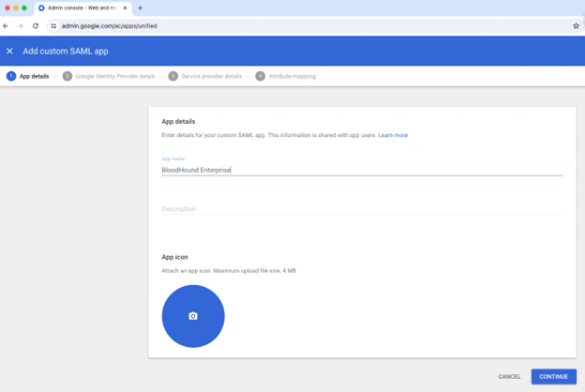Viewport: 585px width, 392px height.
Task: Bookmark this page with the star icon
Action: (576, 25)
